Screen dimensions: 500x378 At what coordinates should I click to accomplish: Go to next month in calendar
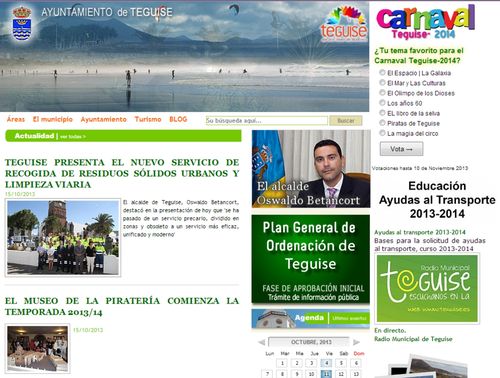coord(356,342)
